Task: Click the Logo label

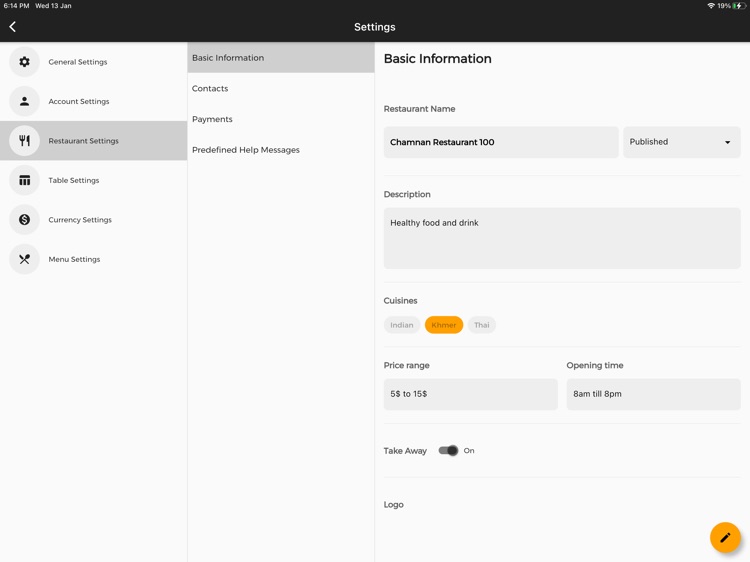Action: click(x=394, y=505)
